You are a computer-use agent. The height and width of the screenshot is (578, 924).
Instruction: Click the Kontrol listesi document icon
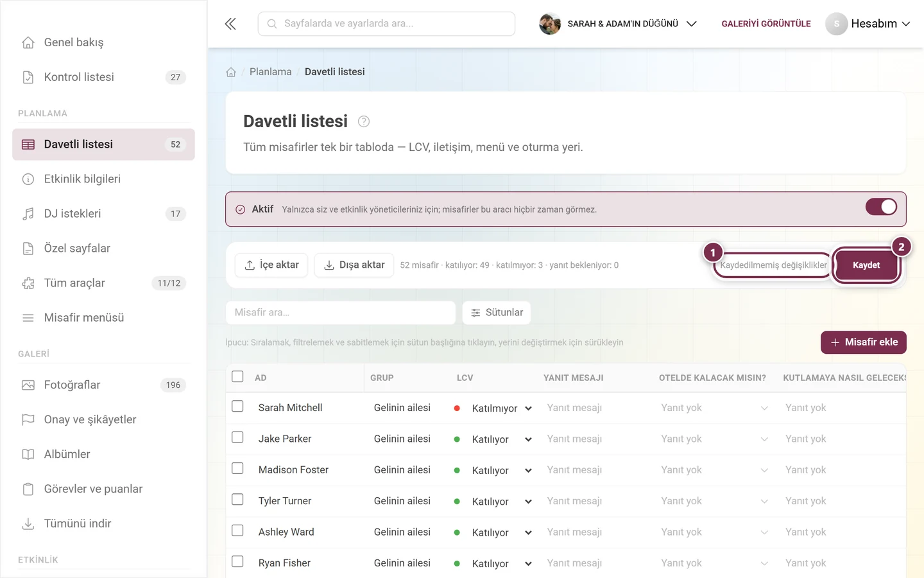pyautogui.click(x=28, y=77)
